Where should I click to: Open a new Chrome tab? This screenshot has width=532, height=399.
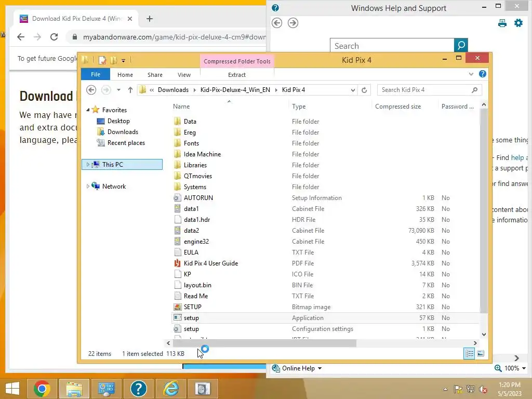click(150, 19)
